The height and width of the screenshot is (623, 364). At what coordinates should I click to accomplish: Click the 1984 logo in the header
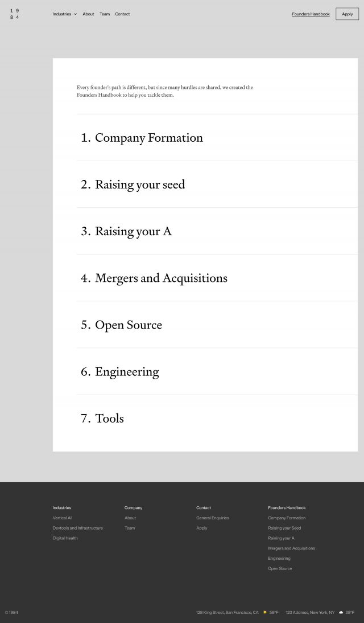click(14, 14)
